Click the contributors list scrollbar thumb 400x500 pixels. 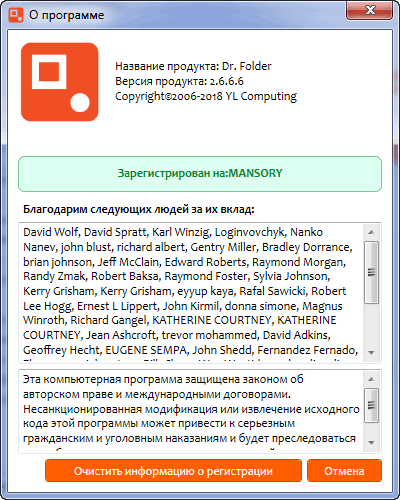371,272
